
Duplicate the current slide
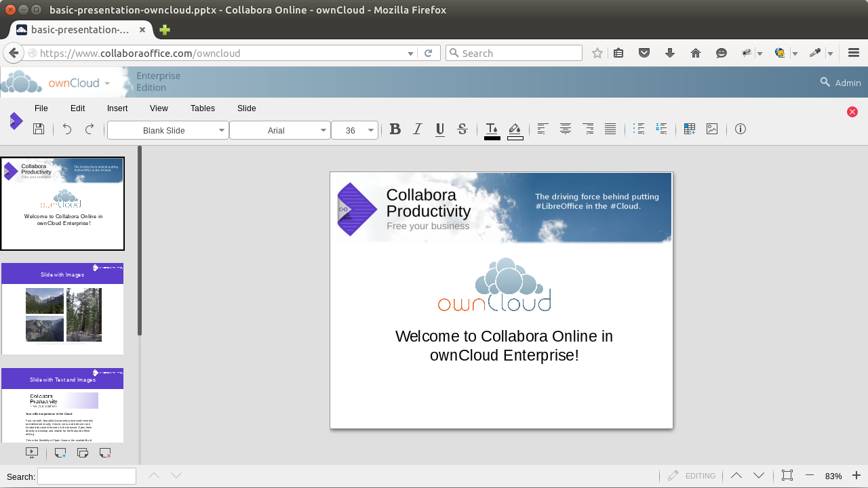click(82, 453)
